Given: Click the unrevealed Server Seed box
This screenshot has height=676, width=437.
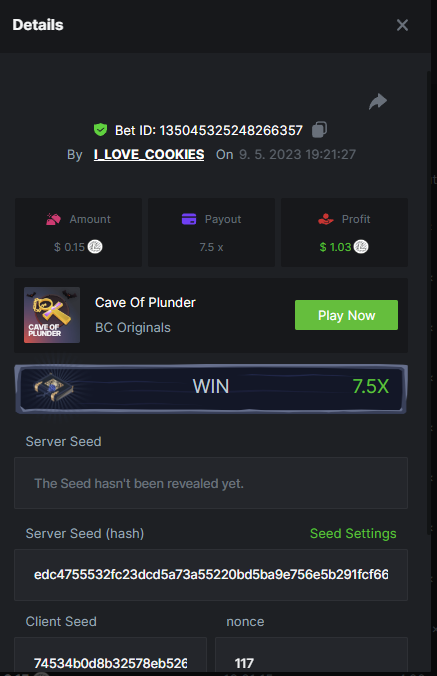Looking at the screenshot, I should point(211,483).
